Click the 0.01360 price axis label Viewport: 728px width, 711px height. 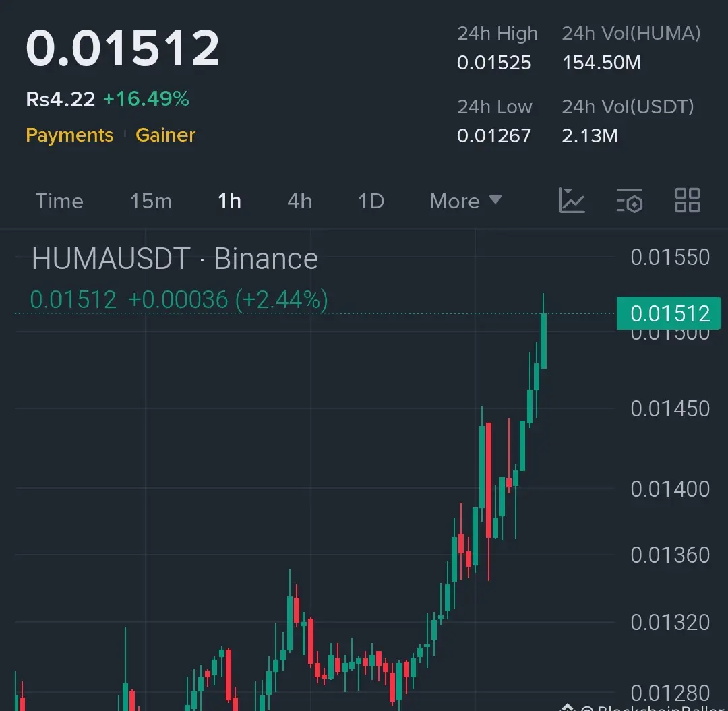pyautogui.click(x=670, y=555)
